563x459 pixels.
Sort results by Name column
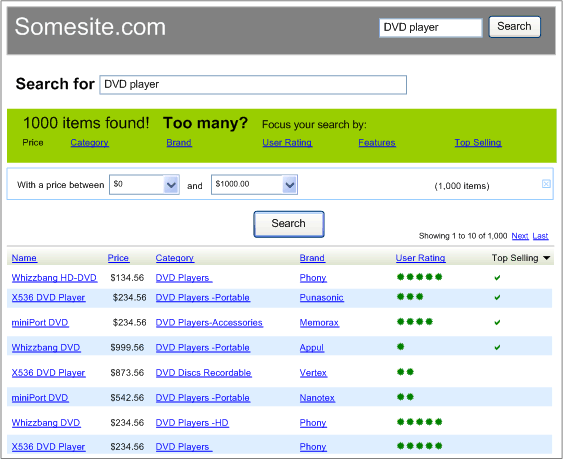coord(24,258)
